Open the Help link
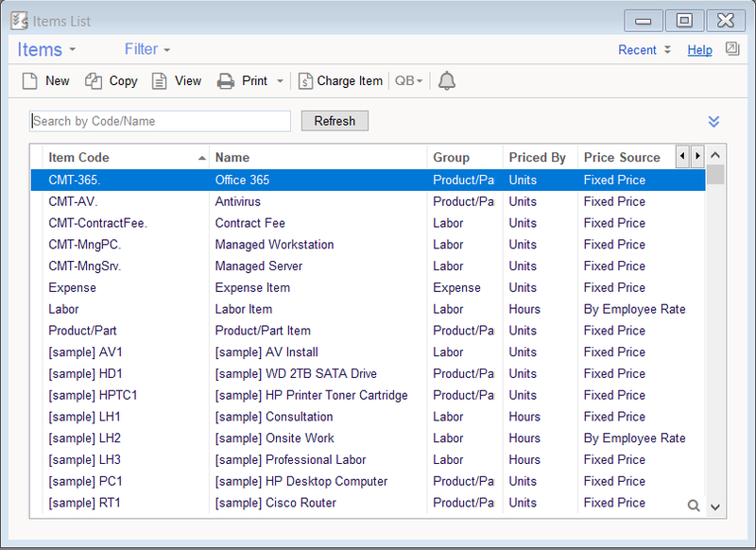 [x=699, y=49]
